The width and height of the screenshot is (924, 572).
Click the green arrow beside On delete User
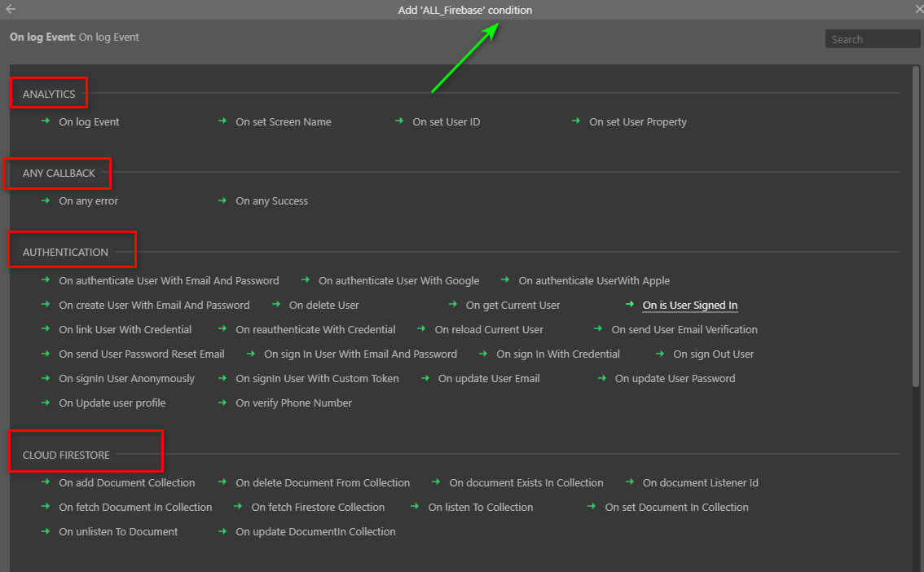tap(276, 305)
